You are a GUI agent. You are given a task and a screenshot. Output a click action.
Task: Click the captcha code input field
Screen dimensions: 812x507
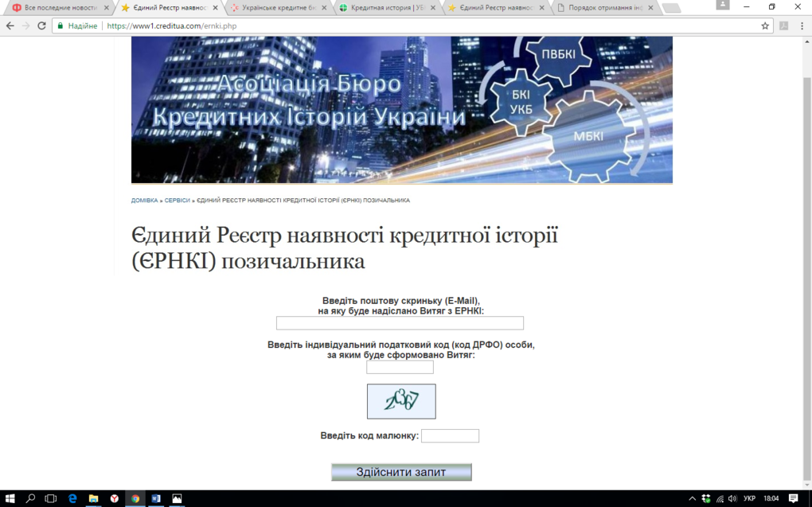[450, 436]
